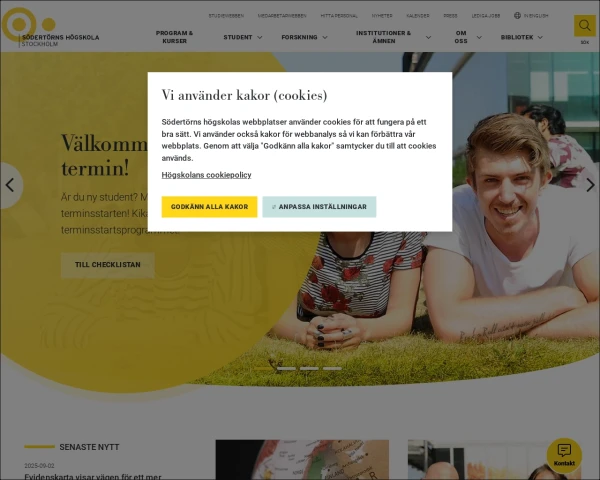Accept cookies with Godkänn alla kakor
The height and width of the screenshot is (480, 600).
pyautogui.click(x=209, y=207)
